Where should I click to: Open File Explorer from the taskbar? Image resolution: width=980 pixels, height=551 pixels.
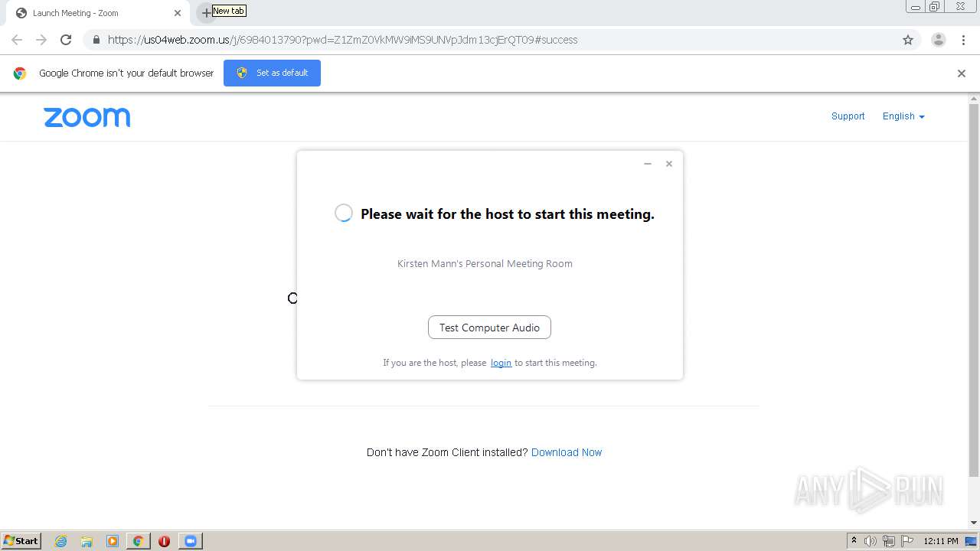pyautogui.click(x=87, y=541)
